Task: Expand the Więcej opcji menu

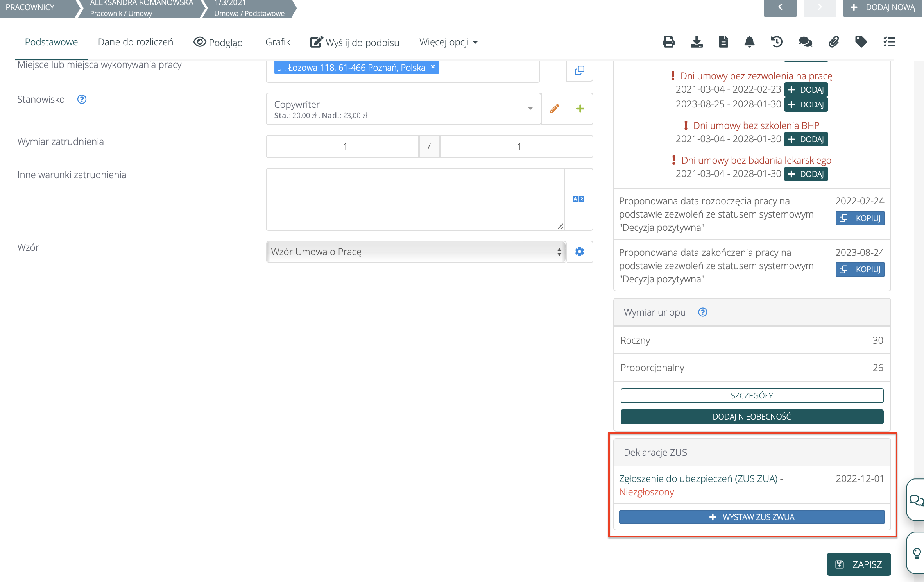Action: pos(448,42)
